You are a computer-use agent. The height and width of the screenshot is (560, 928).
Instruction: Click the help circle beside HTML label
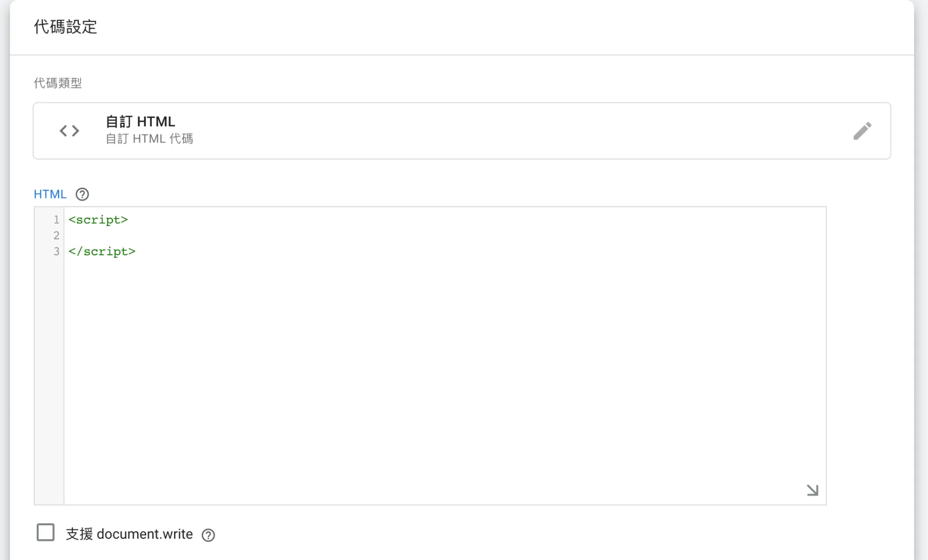click(82, 194)
